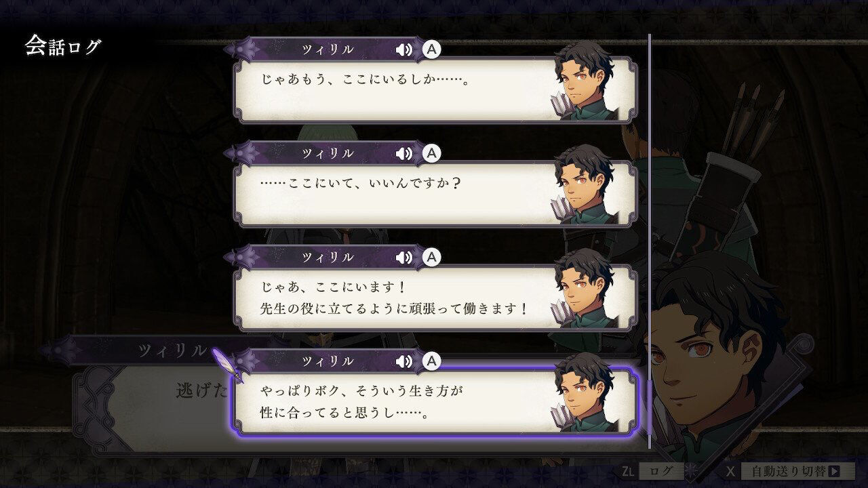Image resolution: width=868 pixels, height=488 pixels.
Task: Click the ZL button prompt icon
Action: pyautogui.click(x=628, y=471)
